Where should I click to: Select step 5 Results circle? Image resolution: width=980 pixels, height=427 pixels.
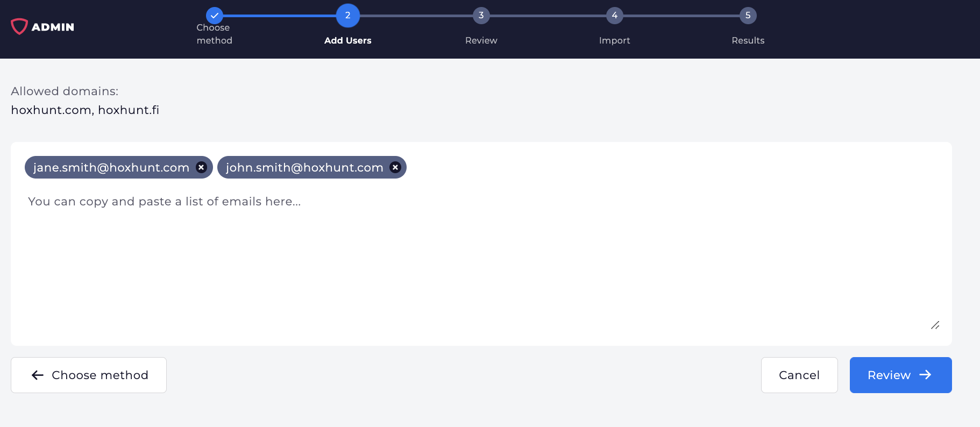[748, 16]
